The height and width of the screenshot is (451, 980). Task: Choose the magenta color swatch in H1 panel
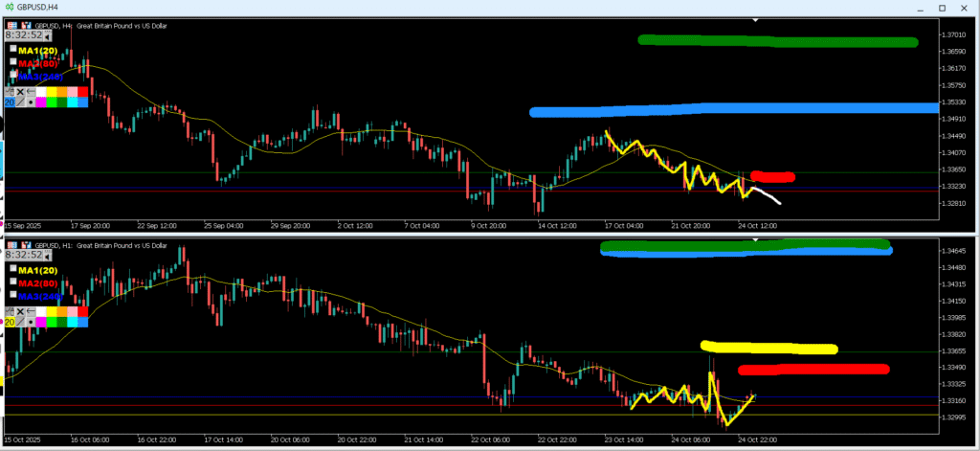click(x=41, y=323)
